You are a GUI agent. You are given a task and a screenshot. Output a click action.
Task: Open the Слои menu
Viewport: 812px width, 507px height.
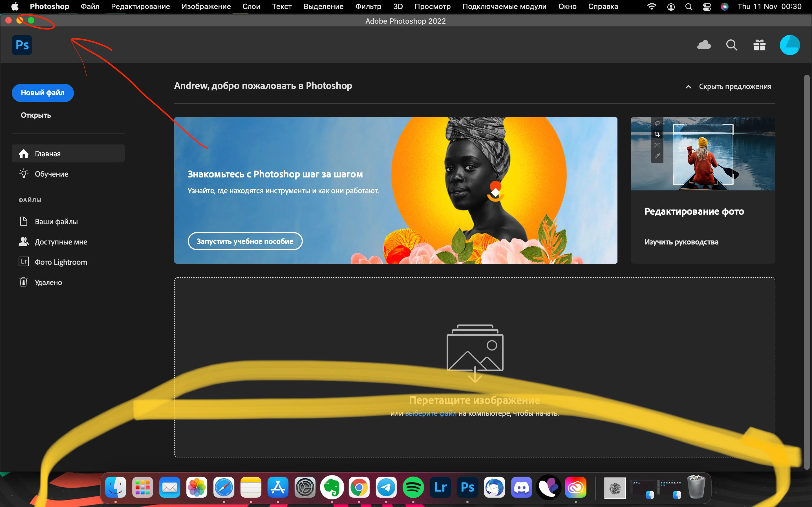[251, 7]
